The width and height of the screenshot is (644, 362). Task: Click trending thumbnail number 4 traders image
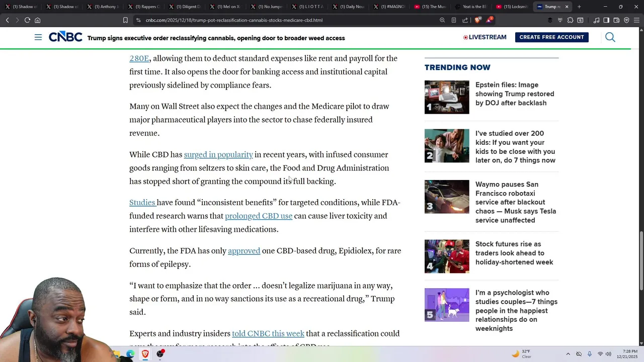[x=447, y=256]
